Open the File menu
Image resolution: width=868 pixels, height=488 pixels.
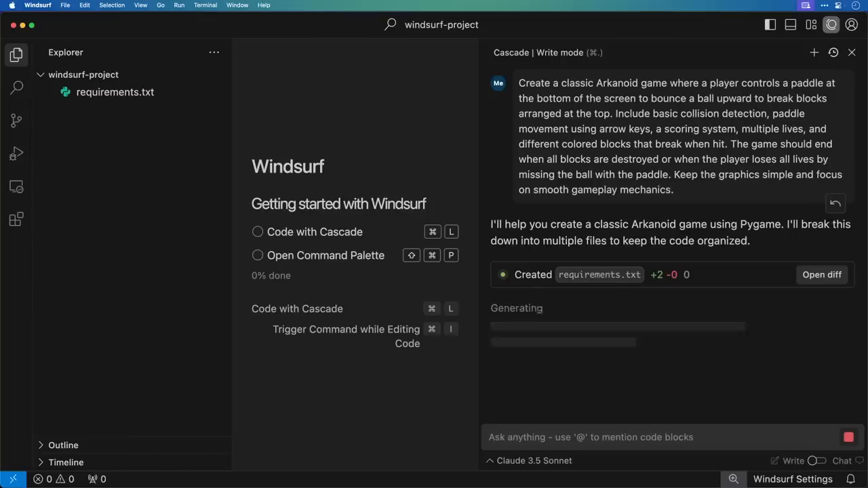pyautogui.click(x=65, y=5)
